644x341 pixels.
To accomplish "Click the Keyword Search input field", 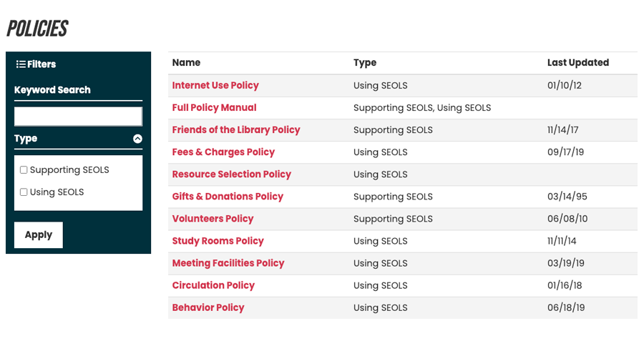I will pos(78,117).
